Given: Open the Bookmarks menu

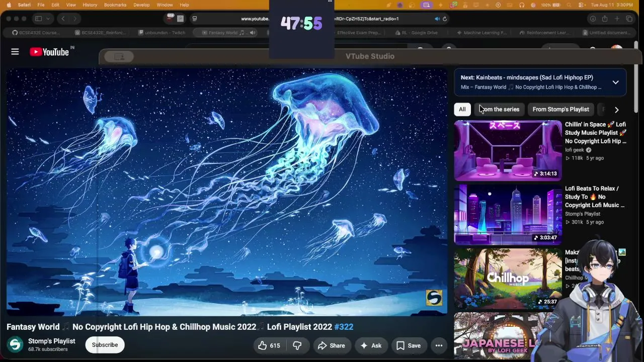Looking at the screenshot, I should tap(115, 5).
